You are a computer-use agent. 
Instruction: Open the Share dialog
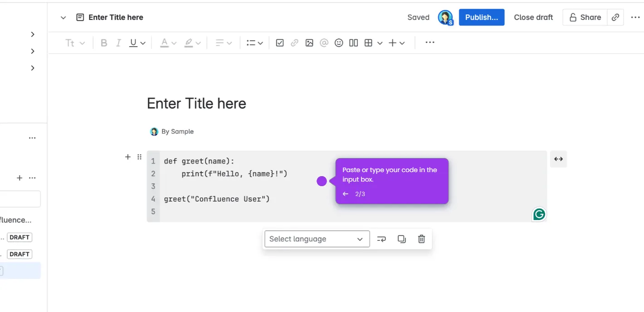click(585, 17)
